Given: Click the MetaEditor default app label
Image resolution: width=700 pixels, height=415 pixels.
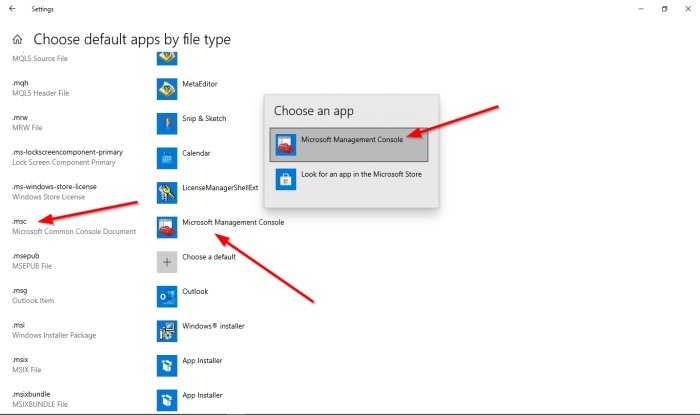Looking at the screenshot, I should pos(200,84).
